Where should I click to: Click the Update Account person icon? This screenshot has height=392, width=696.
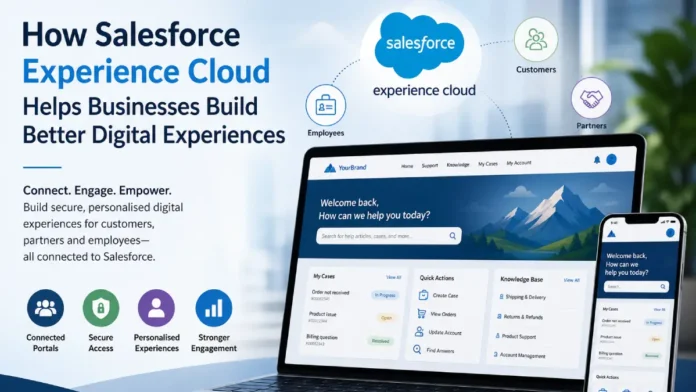419,332
